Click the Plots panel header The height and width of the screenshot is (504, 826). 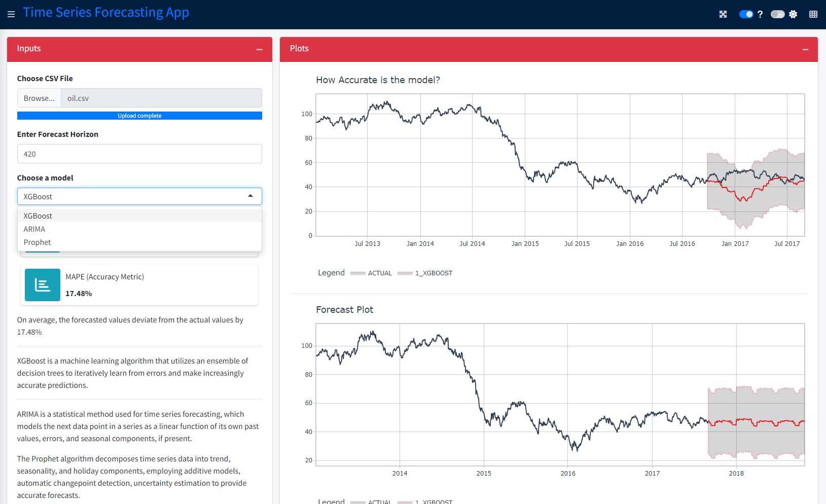point(299,48)
